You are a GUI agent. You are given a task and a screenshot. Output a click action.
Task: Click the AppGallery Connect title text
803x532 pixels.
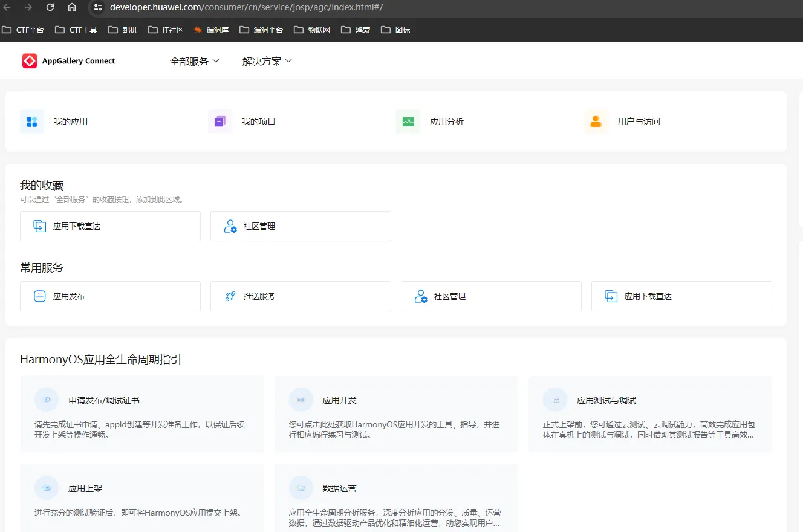79,61
